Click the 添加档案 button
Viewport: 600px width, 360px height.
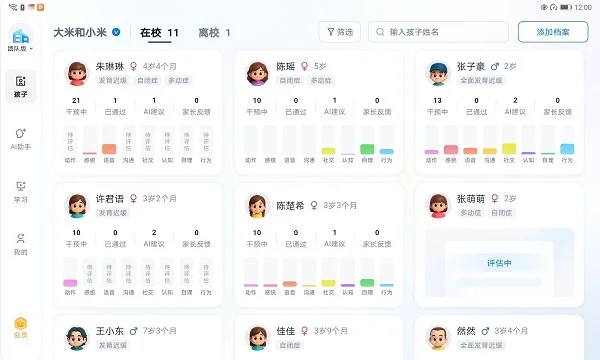point(553,32)
